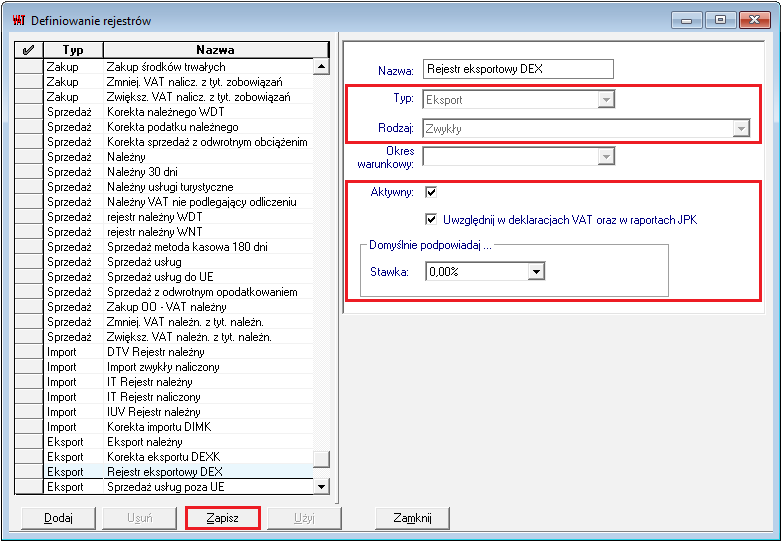The width and height of the screenshot is (784, 544).
Task: Click the marker cell of Eksport należny row
Action: pyautogui.click(x=29, y=442)
